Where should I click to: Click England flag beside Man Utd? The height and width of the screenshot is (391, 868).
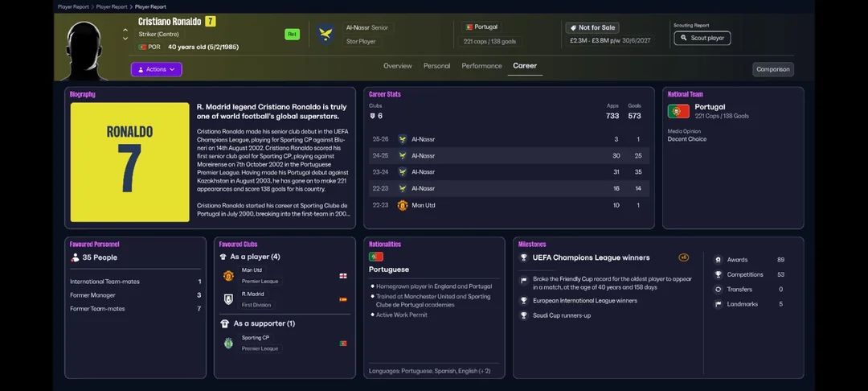pyautogui.click(x=342, y=276)
